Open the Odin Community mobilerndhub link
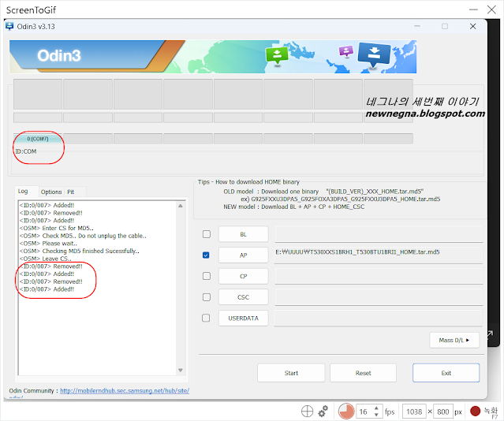This screenshot has width=504, height=421. [x=125, y=390]
